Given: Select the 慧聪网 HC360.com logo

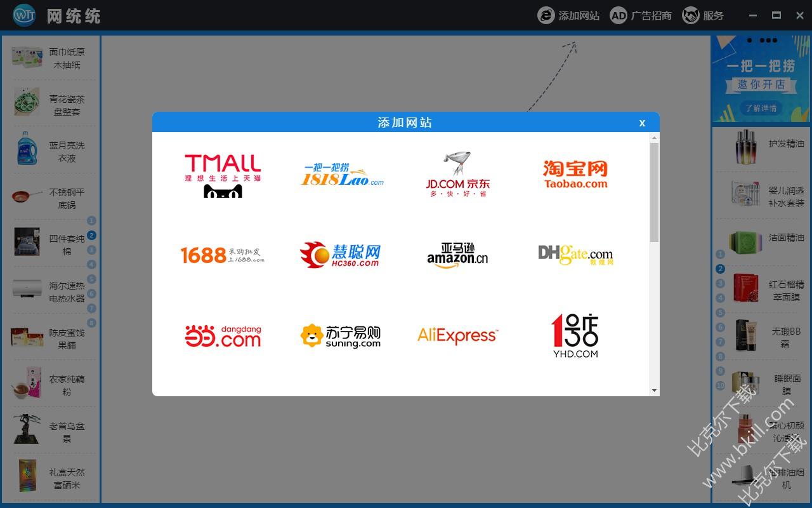Looking at the screenshot, I should point(341,255).
